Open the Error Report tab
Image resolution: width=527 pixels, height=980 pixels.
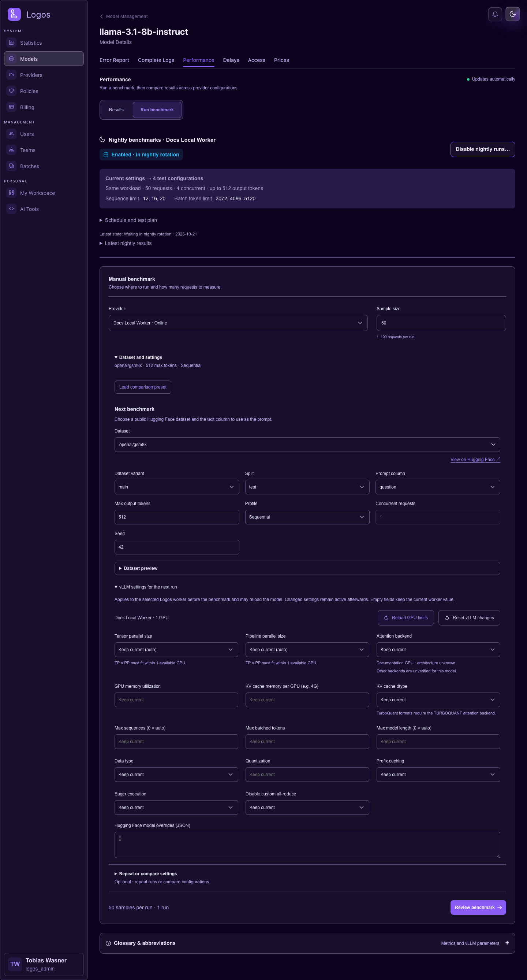[x=115, y=60]
